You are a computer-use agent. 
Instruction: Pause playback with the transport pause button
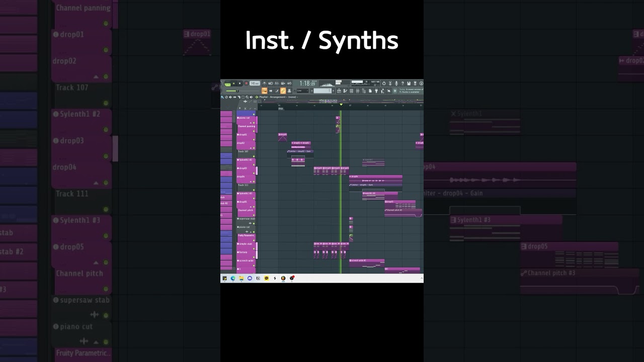pos(233,83)
